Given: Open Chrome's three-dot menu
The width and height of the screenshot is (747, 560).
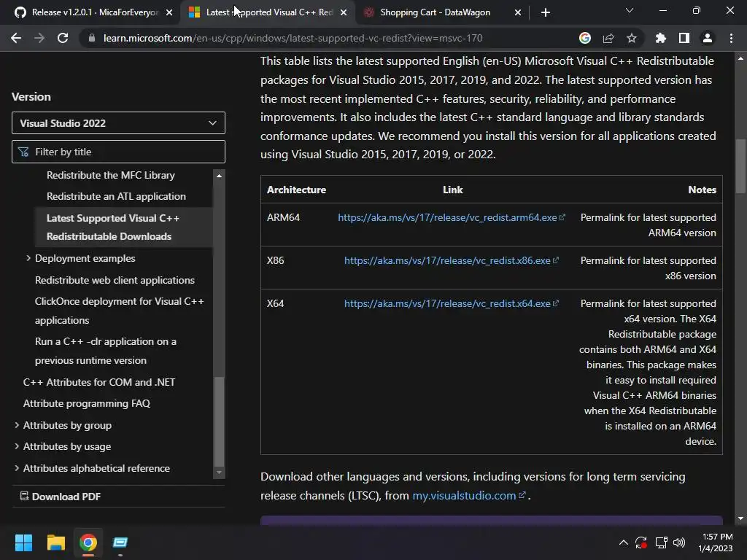Looking at the screenshot, I should click(x=731, y=38).
